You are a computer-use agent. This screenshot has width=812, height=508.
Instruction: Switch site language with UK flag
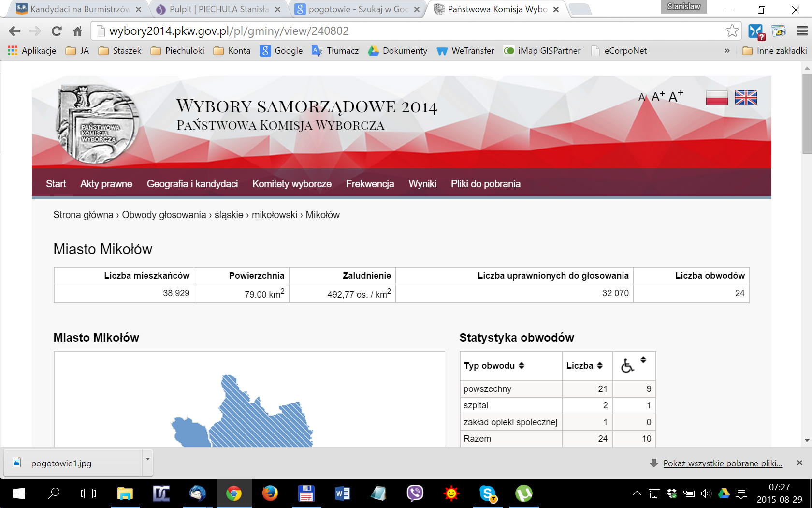pyautogui.click(x=745, y=98)
